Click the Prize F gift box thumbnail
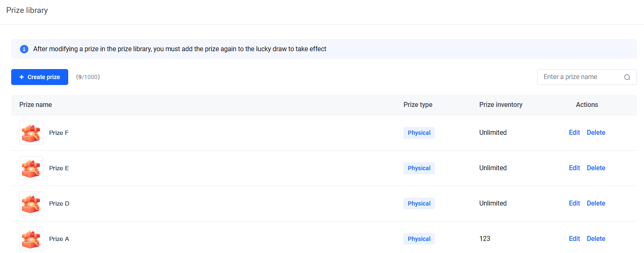 click(x=31, y=133)
